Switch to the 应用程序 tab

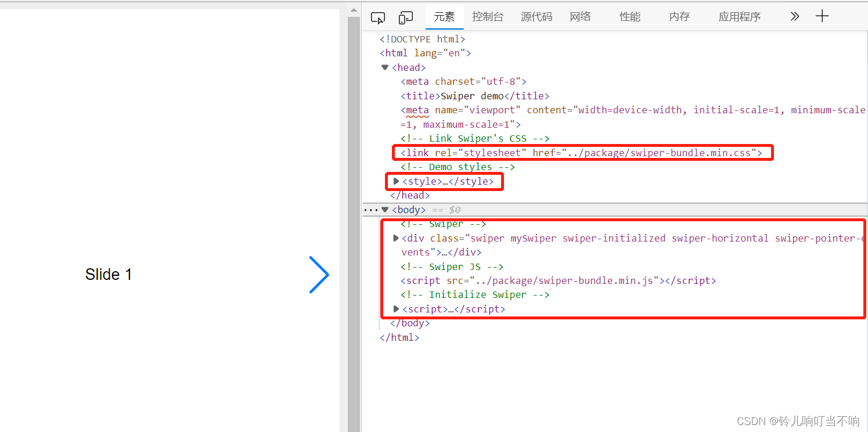pyautogui.click(x=739, y=17)
